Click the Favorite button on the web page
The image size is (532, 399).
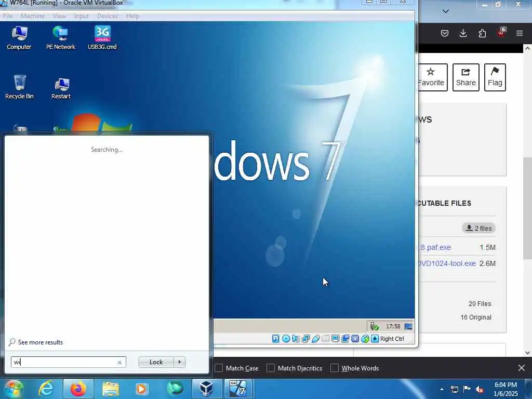tap(432, 77)
